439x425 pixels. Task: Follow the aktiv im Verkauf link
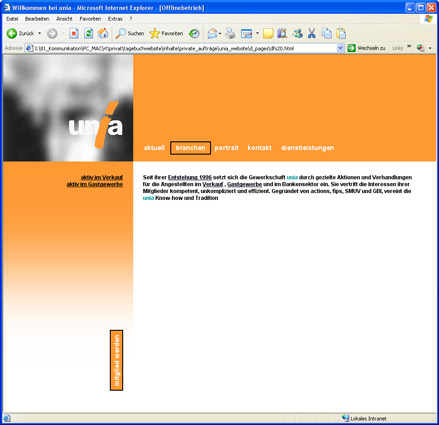102,177
